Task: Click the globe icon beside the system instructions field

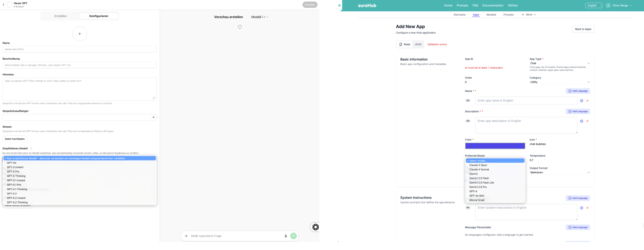Action: coord(582,208)
